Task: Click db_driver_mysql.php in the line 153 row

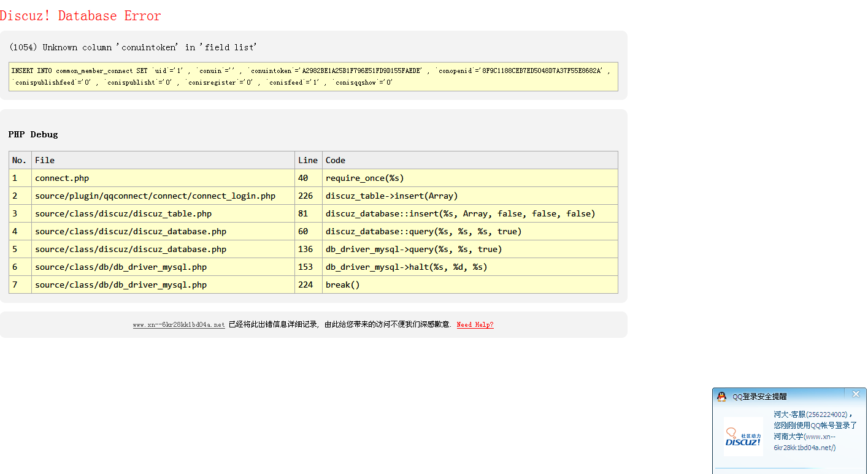Action: 163,267
